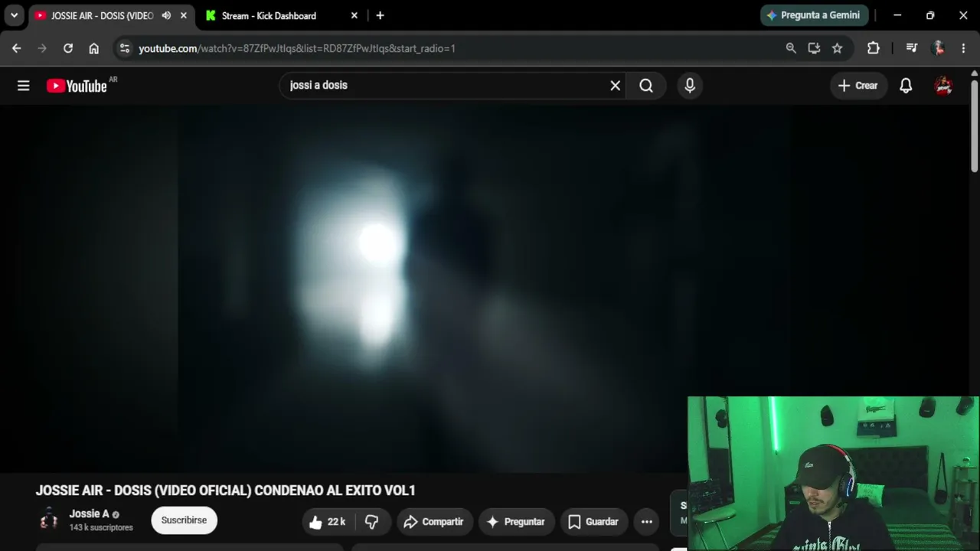This screenshot has height=551, width=980.
Task: Open the browser extensions menu
Action: coord(874,48)
